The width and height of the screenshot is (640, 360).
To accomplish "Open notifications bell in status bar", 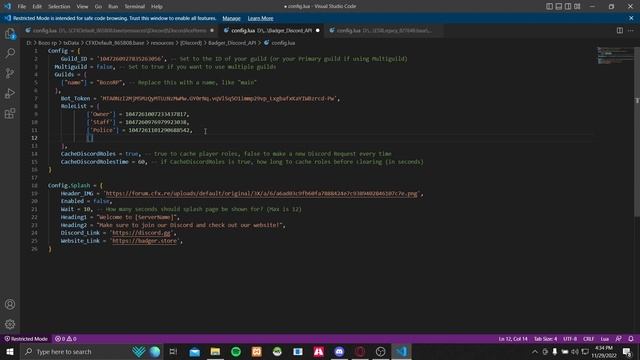I will tap(631, 339).
